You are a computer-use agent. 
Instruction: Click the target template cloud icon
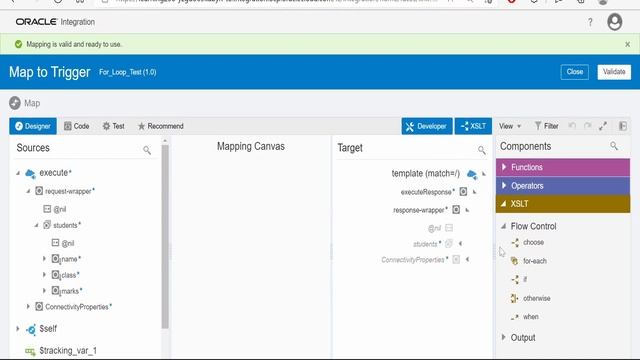coord(472,174)
